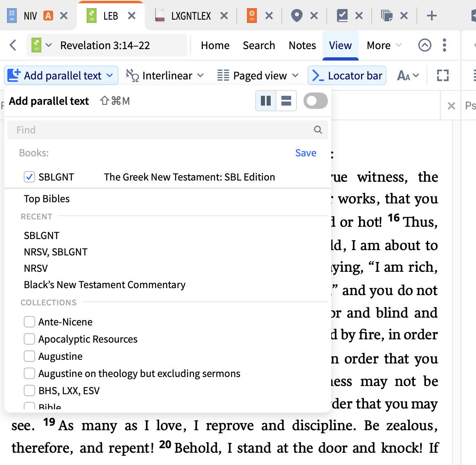Expand the Paged view dropdown chevron
476x465 pixels.
pos(295,75)
